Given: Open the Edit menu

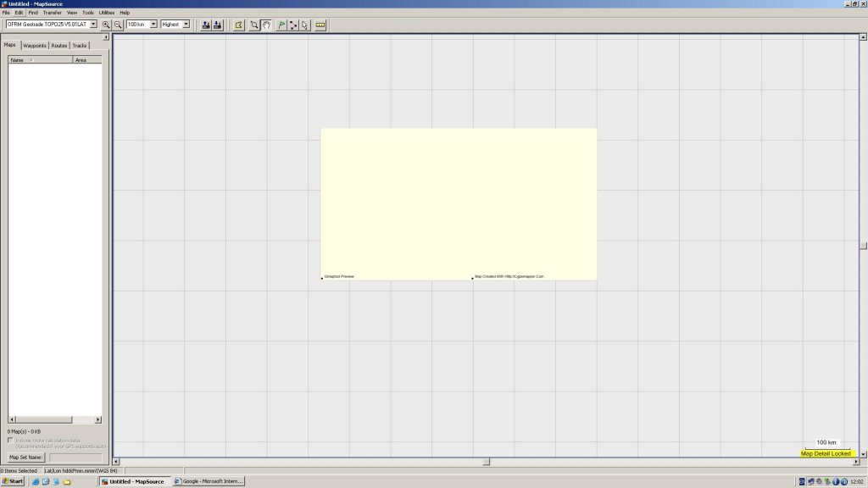Looking at the screenshot, I should [19, 12].
